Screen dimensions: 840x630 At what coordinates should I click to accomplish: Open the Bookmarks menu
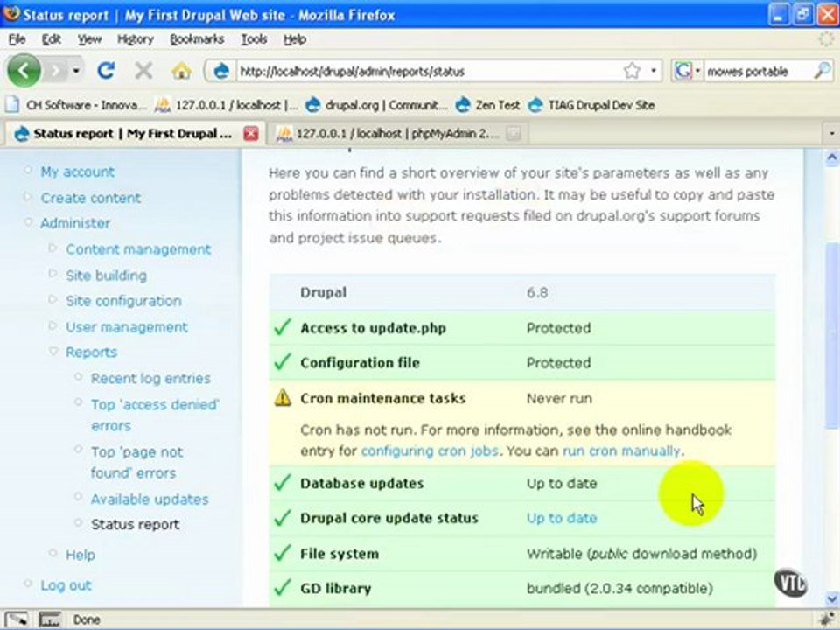(197, 39)
